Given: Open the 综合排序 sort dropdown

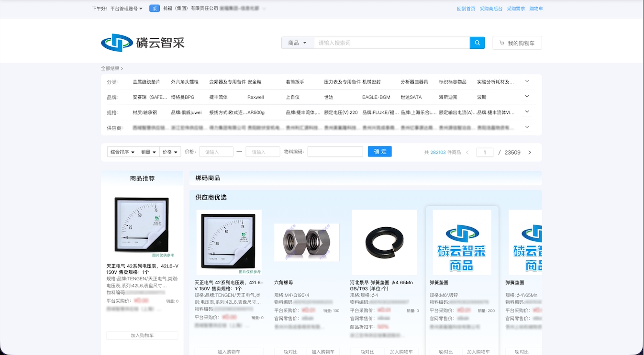Looking at the screenshot, I should [122, 152].
